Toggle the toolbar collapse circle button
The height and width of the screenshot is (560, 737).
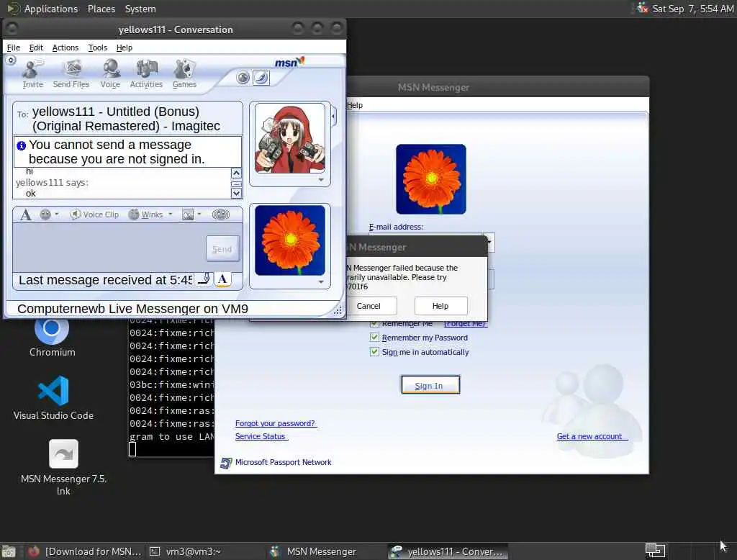(x=11, y=60)
